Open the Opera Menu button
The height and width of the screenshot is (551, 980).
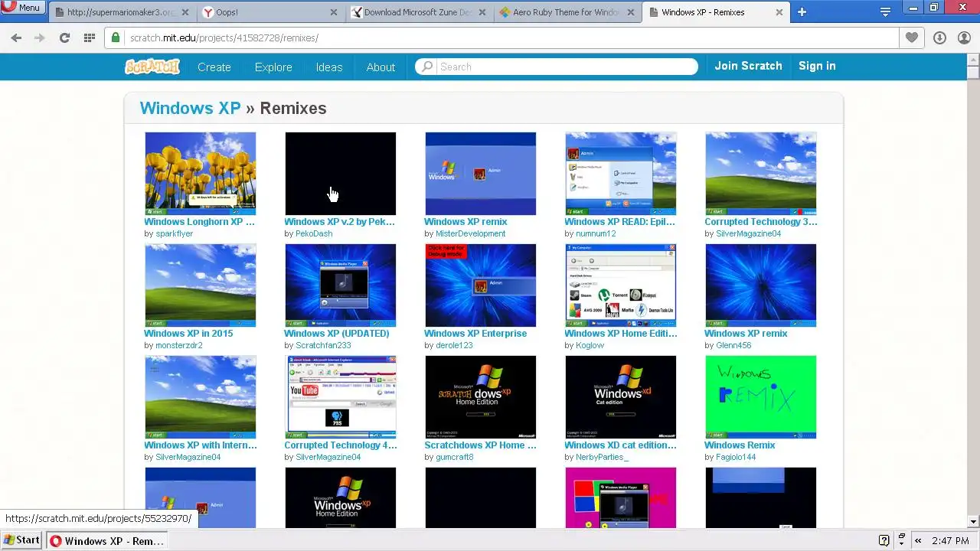pos(21,8)
